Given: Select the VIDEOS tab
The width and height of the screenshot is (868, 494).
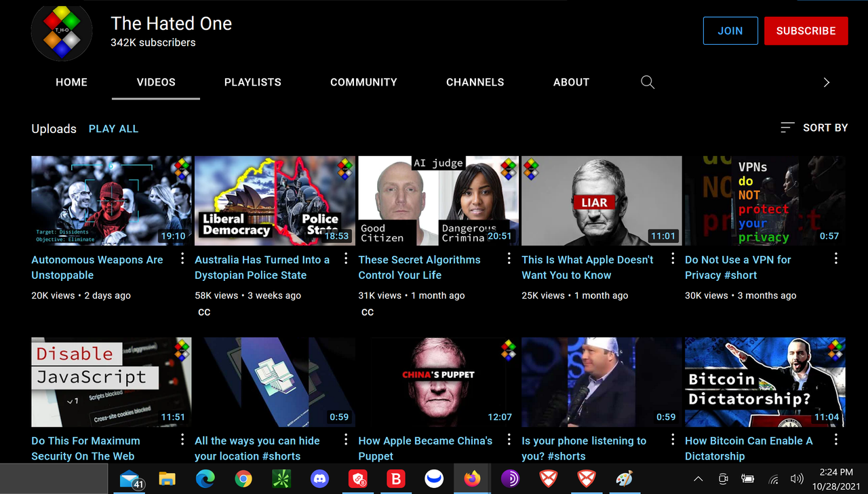Looking at the screenshot, I should (x=156, y=82).
